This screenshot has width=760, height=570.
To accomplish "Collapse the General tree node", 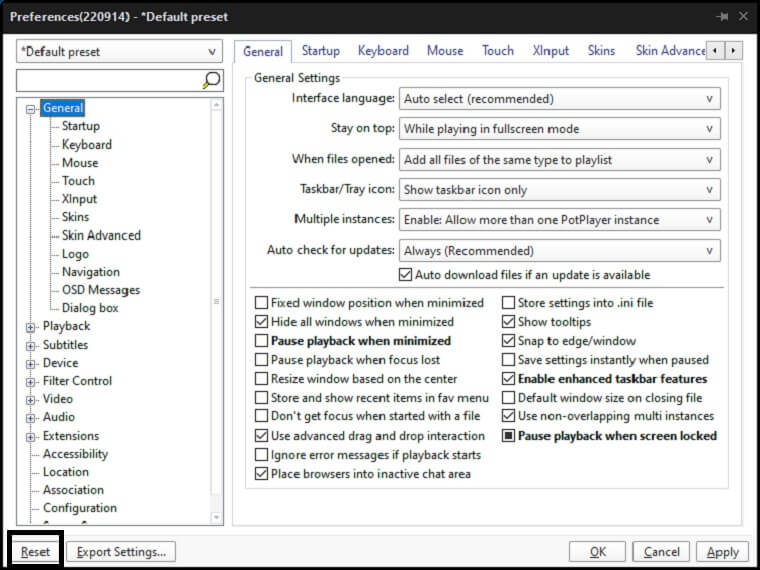I will pyautogui.click(x=31, y=109).
